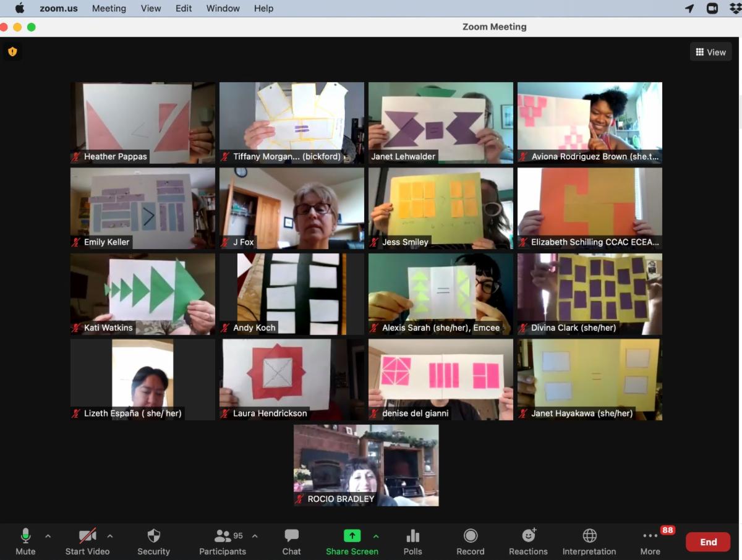Open the Interpretation globe settings
This screenshot has height=560, width=742.
(x=589, y=541)
